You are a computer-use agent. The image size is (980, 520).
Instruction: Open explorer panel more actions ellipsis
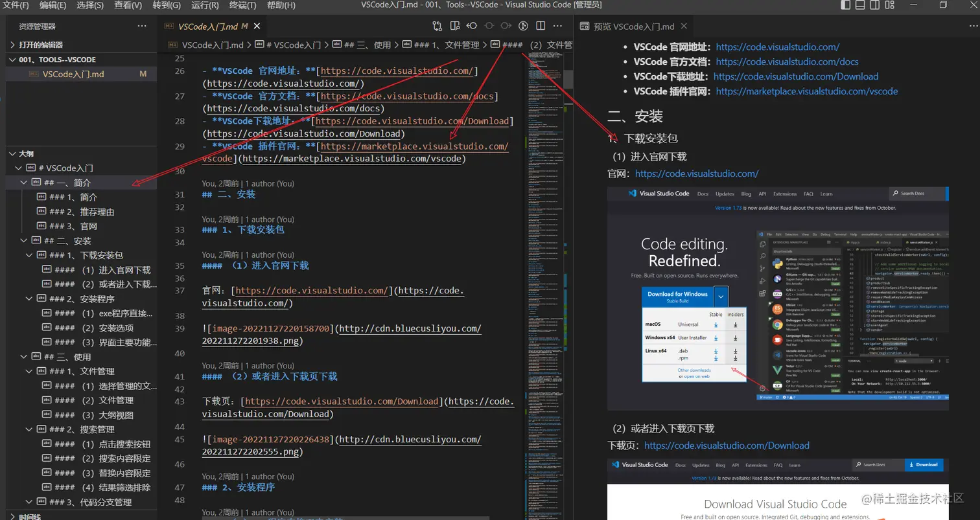click(x=142, y=27)
